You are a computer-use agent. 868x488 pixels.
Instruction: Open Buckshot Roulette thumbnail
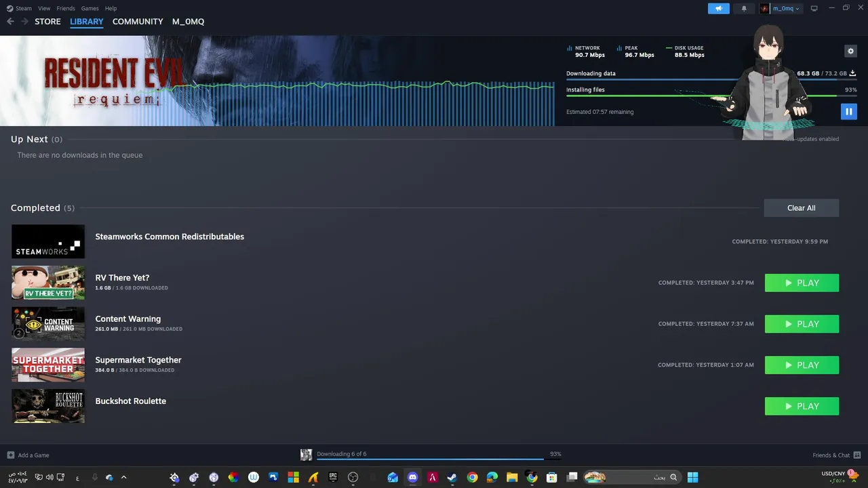click(48, 406)
